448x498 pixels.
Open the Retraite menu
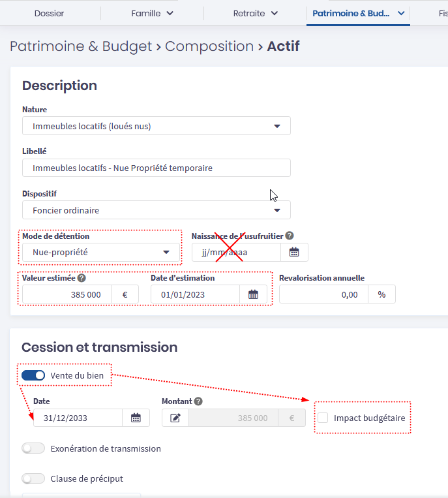click(x=255, y=13)
